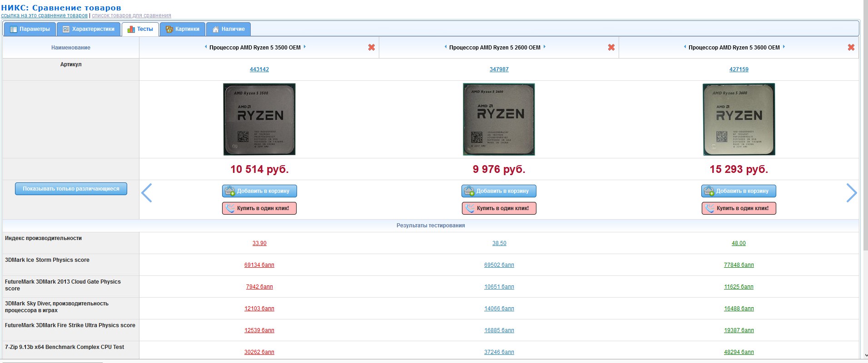
Task: Open performance index value 33.90
Action: pos(259,243)
